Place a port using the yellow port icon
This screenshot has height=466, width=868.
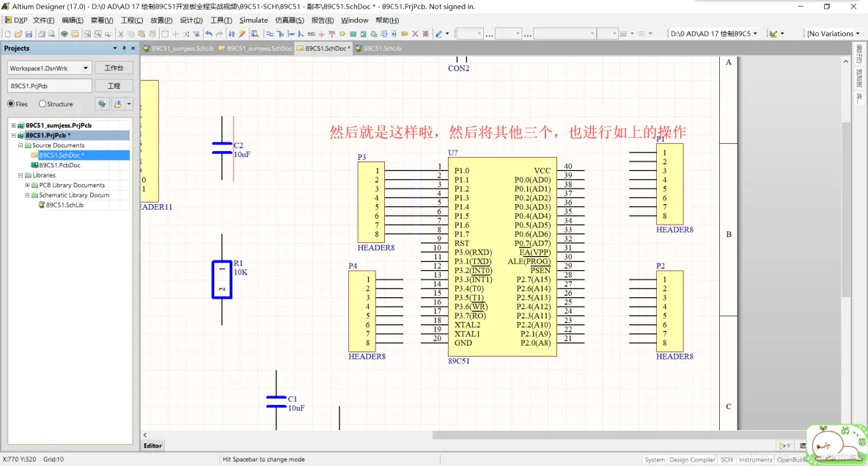coord(405,34)
